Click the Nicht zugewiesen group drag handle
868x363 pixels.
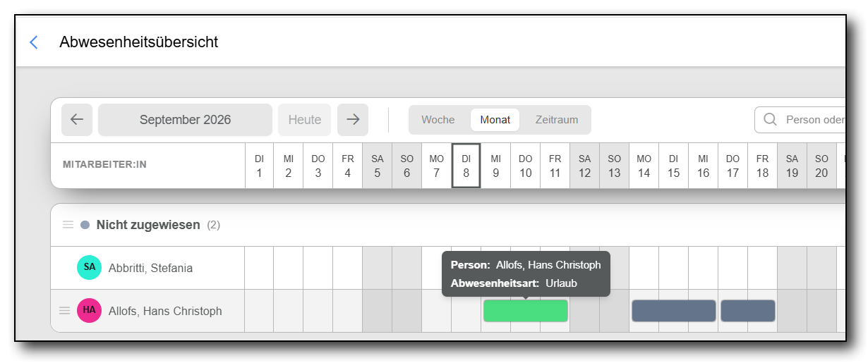click(x=68, y=225)
